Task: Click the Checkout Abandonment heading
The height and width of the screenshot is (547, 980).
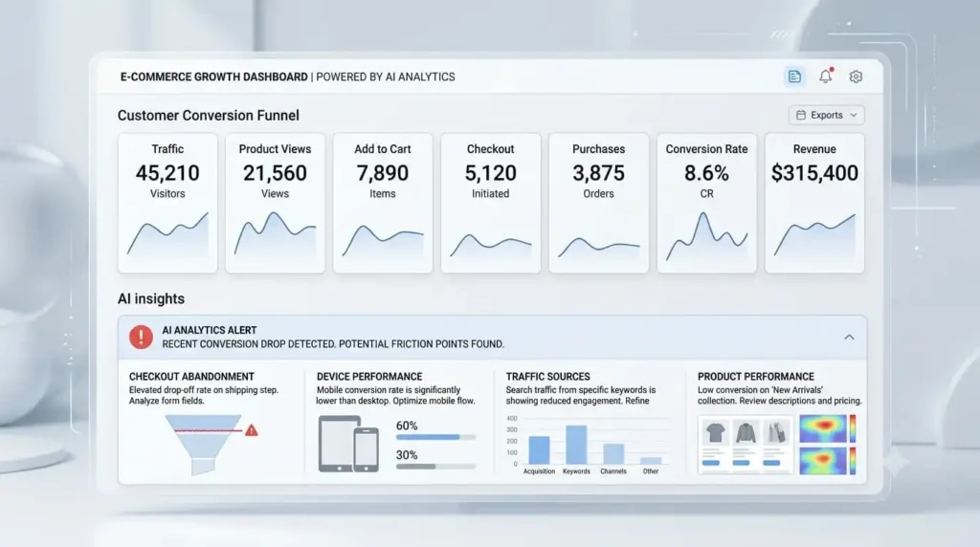Action: coord(191,377)
